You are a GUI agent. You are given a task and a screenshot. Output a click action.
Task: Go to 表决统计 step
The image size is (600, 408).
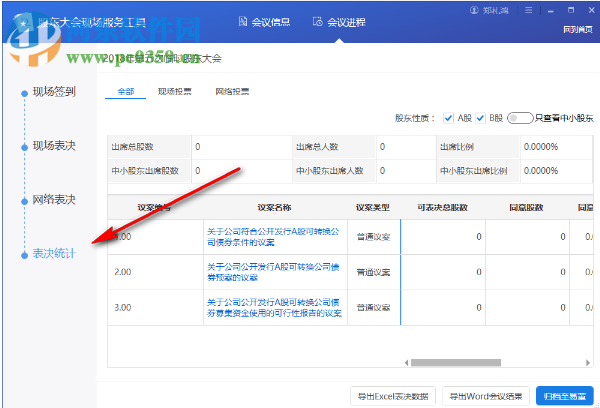[x=54, y=254]
